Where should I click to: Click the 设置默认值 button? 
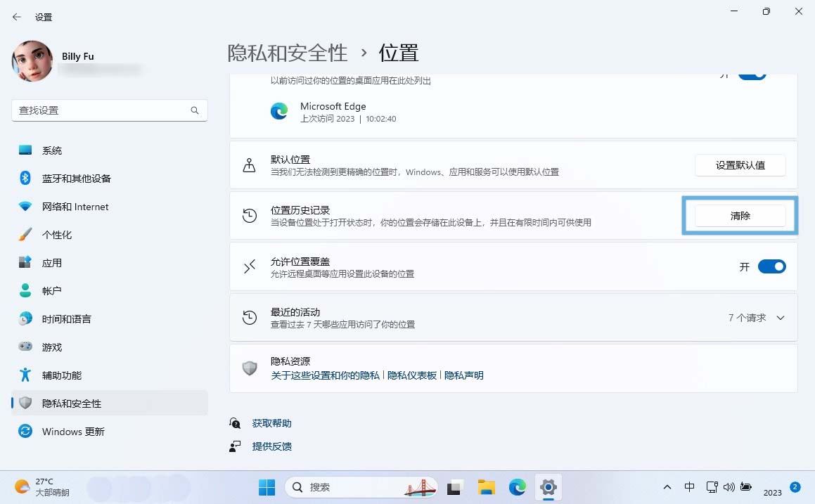740,165
